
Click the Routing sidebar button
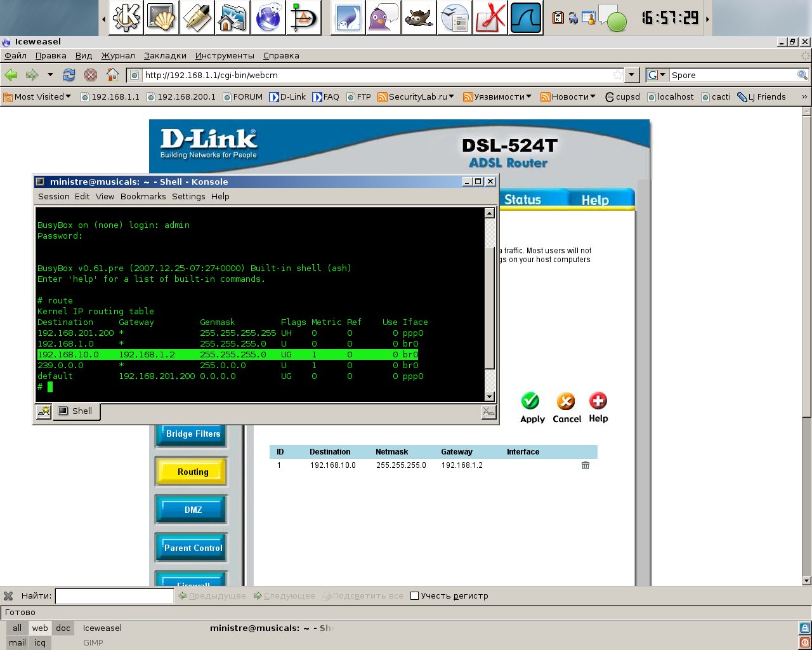tap(192, 472)
